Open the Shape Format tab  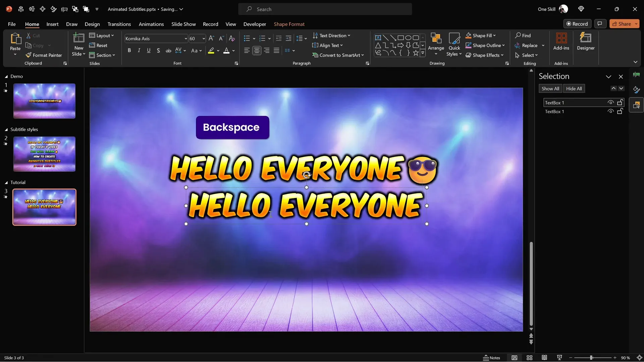pyautogui.click(x=289, y=24)
